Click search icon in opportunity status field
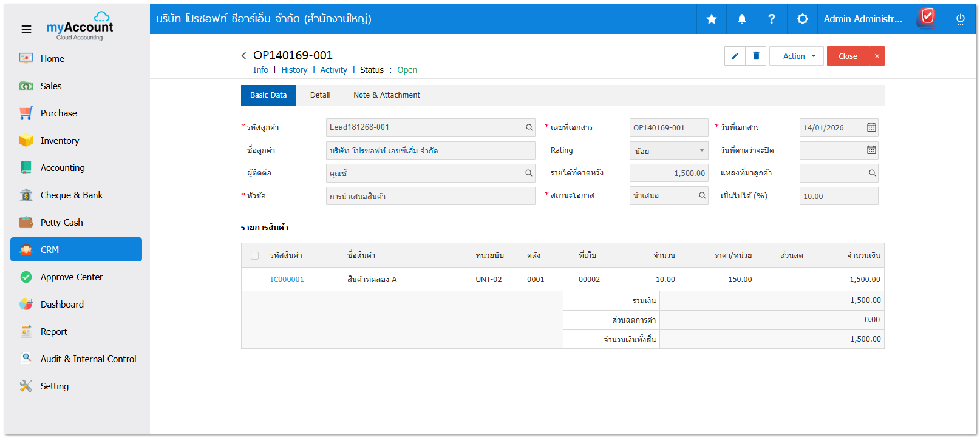This screenshot has width=980, height=438. 702,195
